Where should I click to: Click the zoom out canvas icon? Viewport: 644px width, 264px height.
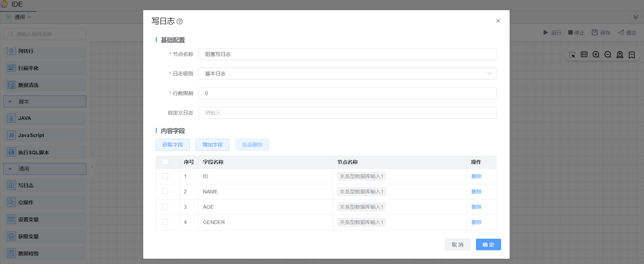[x=608, y=55]
